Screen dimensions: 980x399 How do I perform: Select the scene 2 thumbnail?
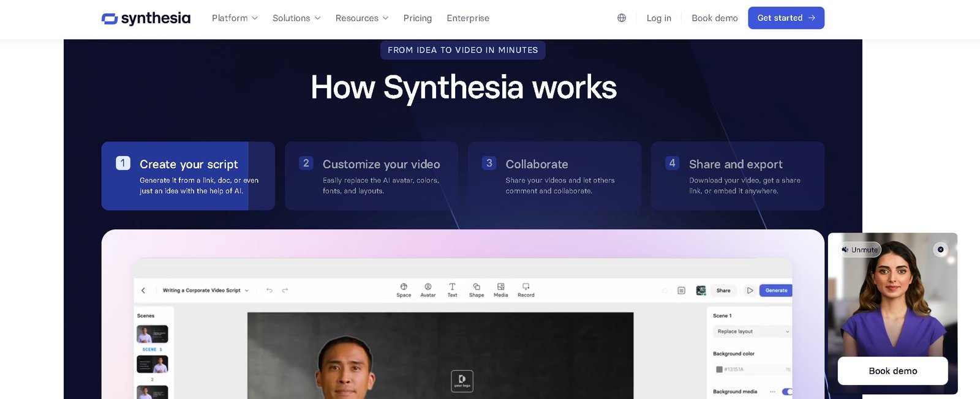[153, 364]
